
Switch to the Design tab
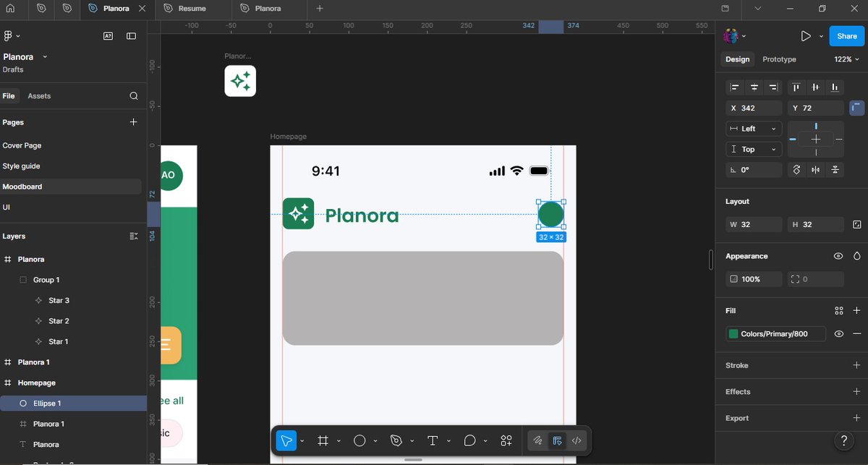coord(737,59)
